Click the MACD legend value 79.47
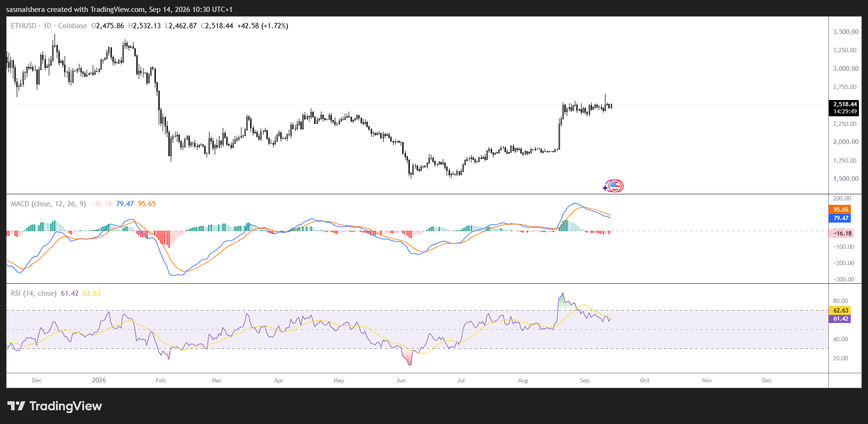 125,204
